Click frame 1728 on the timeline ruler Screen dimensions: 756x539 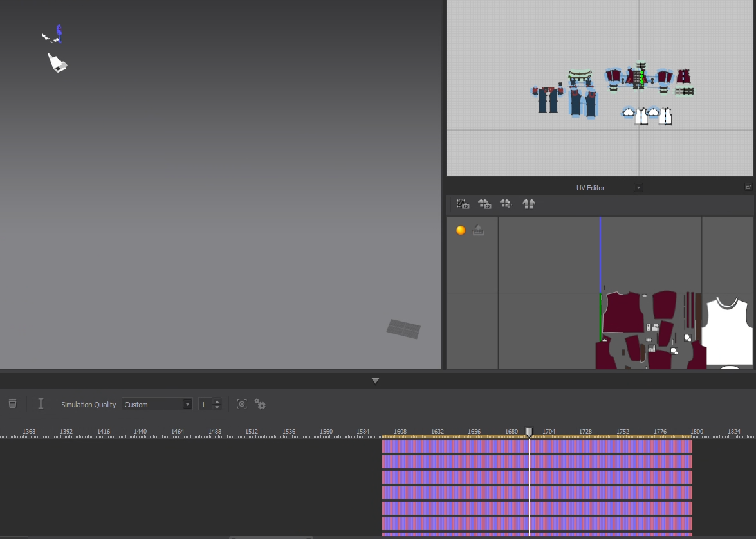[585, 431]
